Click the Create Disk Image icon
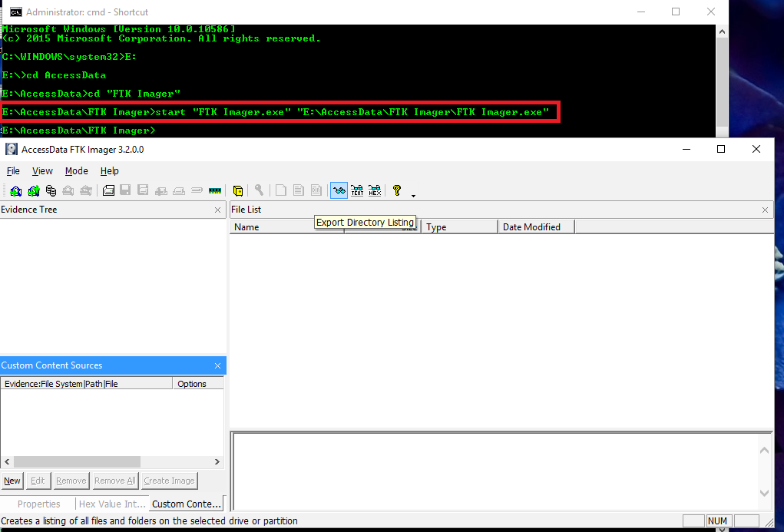This screenshot has height=532, width=784. click(x=108, y=190)
